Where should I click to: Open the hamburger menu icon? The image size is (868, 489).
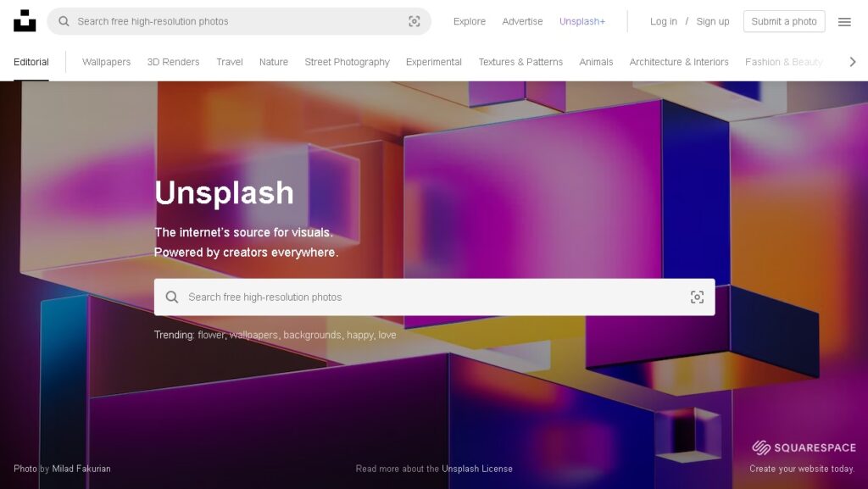pos(844,21)
